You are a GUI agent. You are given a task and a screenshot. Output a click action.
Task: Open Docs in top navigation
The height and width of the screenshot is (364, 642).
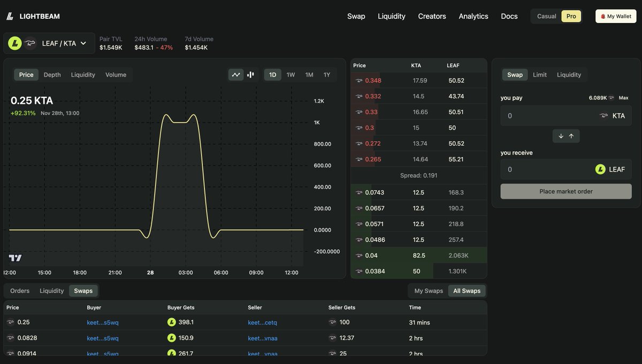pos(509,16)
